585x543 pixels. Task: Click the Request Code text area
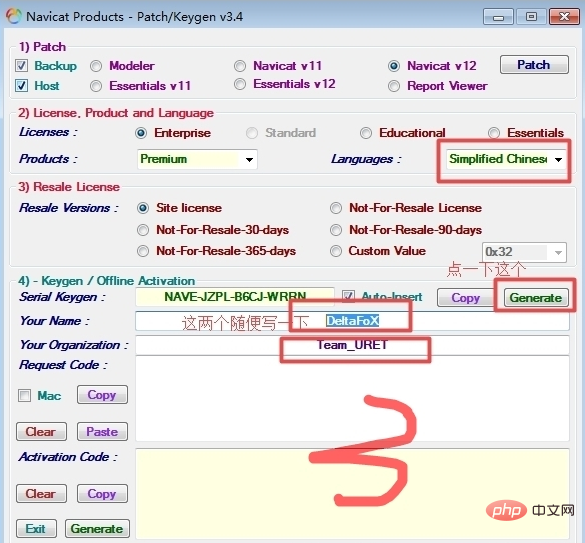pyautogui.click(x=352, y=399)
